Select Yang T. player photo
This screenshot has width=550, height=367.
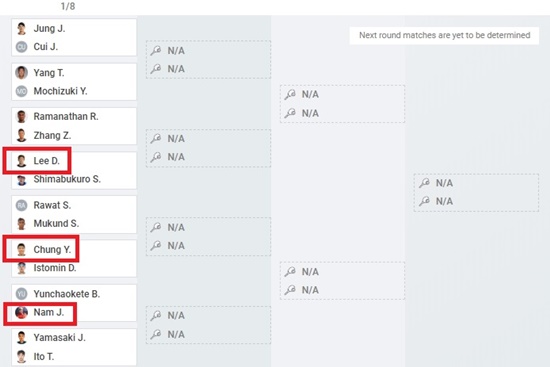(21, 73)
